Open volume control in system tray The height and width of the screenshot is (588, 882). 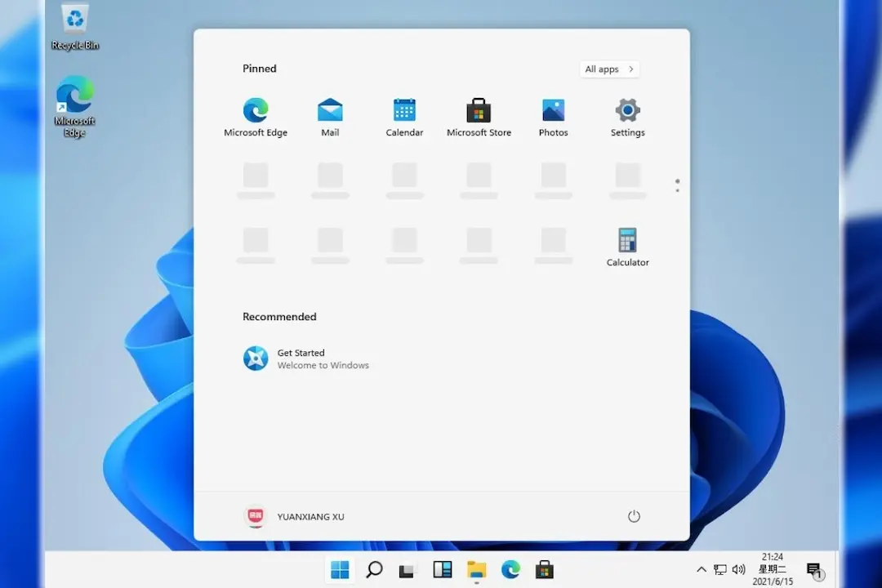coord(738,569)
